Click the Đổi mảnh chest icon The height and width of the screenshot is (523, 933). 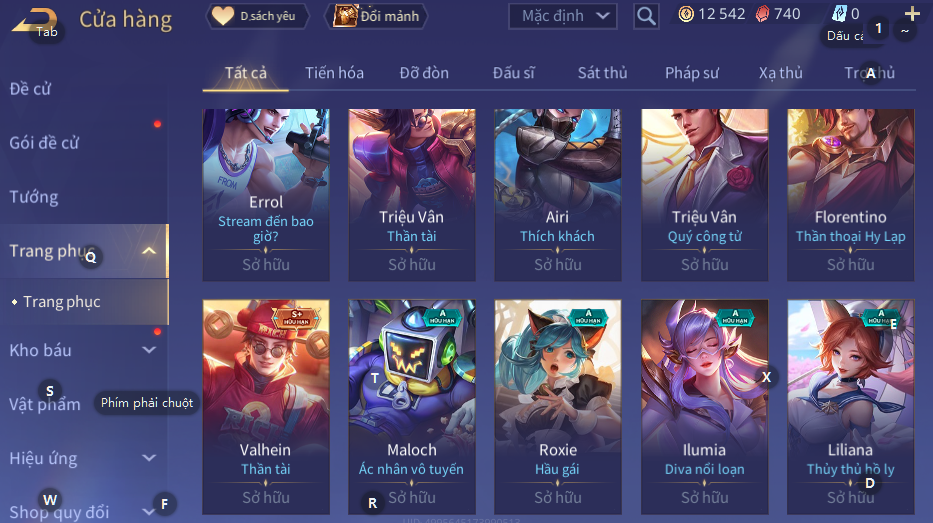pos(345,16)
